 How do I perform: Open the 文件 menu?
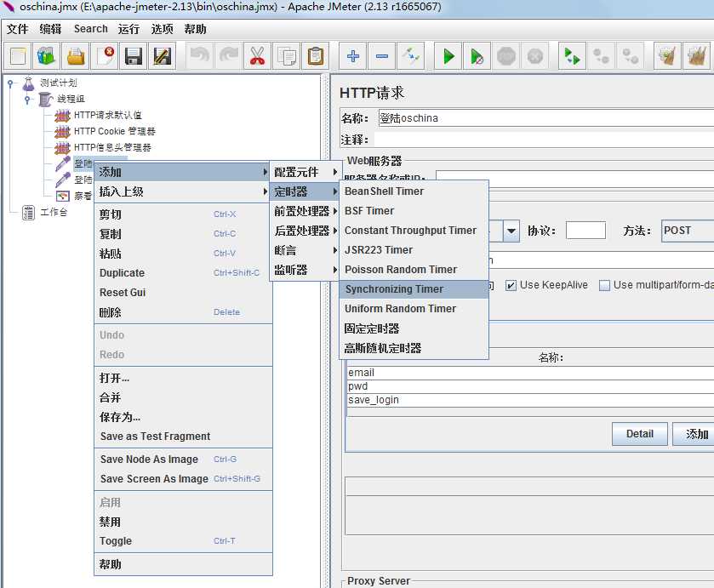tap(17, 29)
